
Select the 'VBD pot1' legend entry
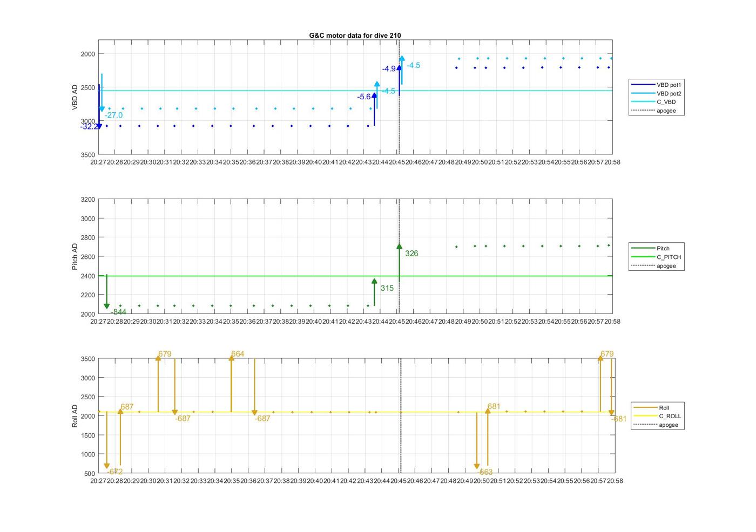click(x=657, y=85)
